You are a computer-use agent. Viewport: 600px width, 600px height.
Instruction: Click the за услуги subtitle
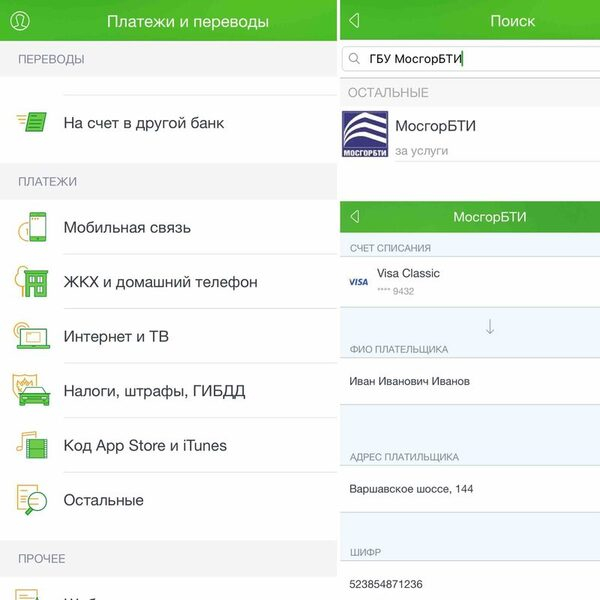click(x=421, y=151)
